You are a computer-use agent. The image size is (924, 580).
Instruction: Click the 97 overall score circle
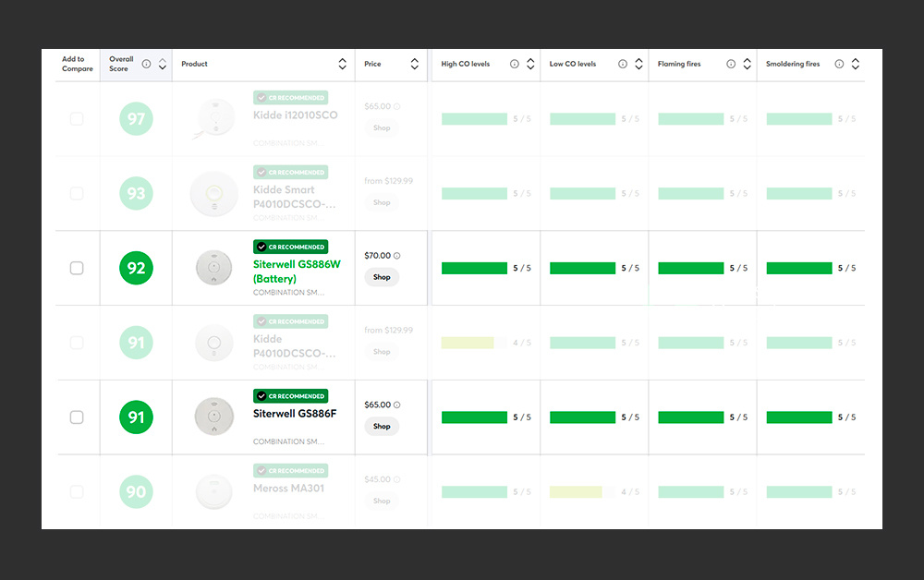(136, 119)
